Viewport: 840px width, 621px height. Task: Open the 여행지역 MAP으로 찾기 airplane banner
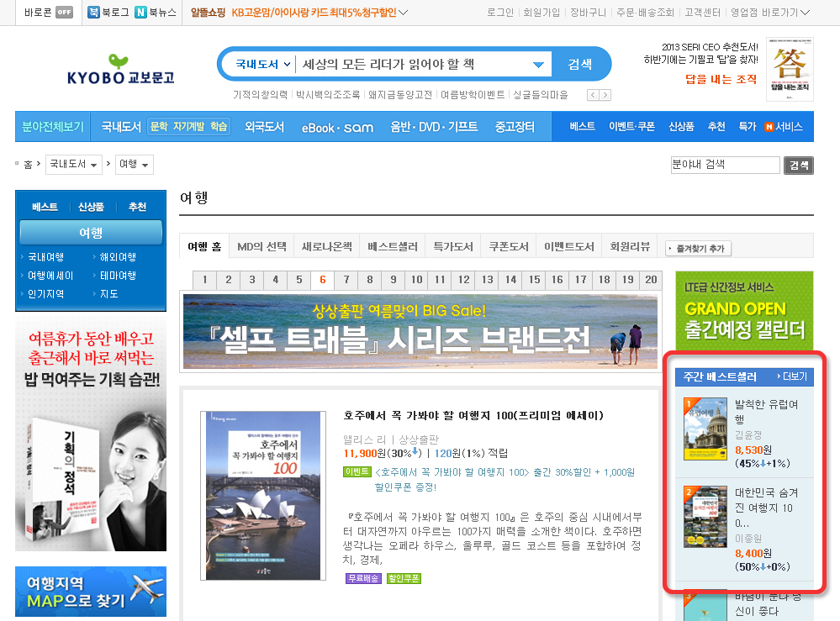point(91,592)
